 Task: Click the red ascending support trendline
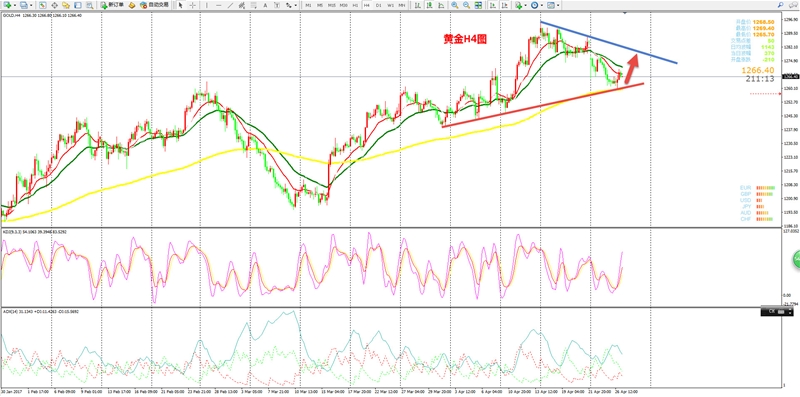coord(543,105)
